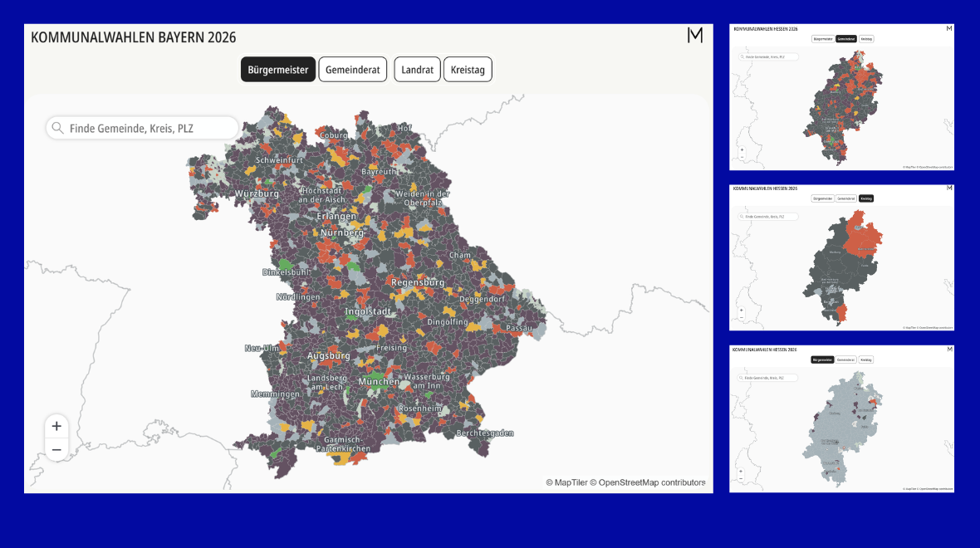This screenshot has height=548, width=980.
Task: Switch to the Gemeinderat tab
Action: (x=352, y=70)
